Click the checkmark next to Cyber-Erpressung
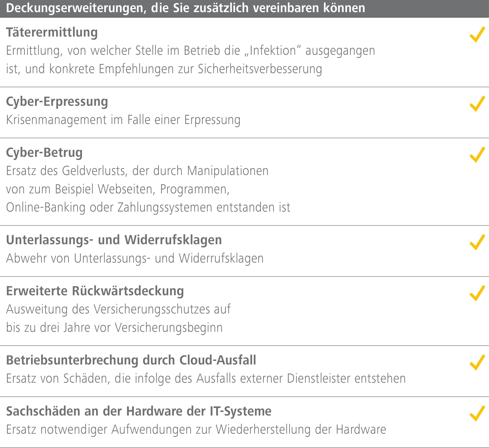 [477, 104]
